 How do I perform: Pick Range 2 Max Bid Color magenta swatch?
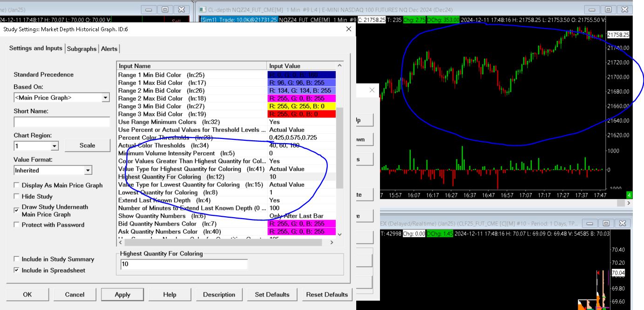pos(302,98)
